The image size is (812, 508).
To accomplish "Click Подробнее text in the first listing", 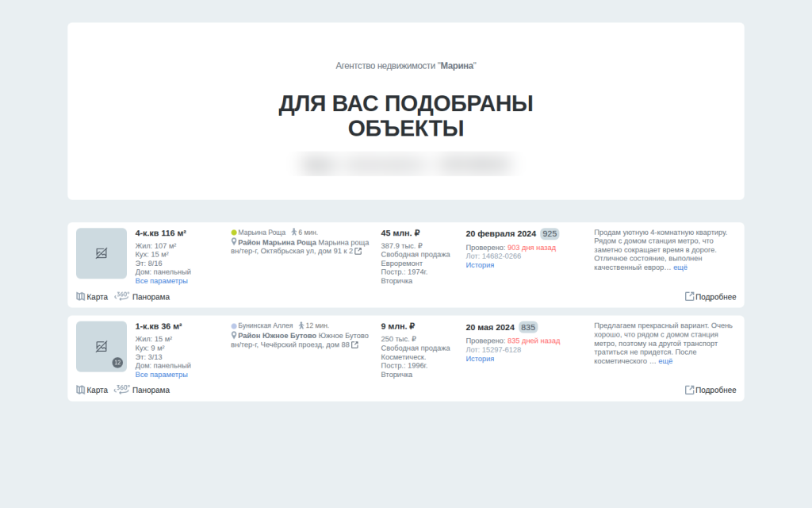I will tap(716, 297).
